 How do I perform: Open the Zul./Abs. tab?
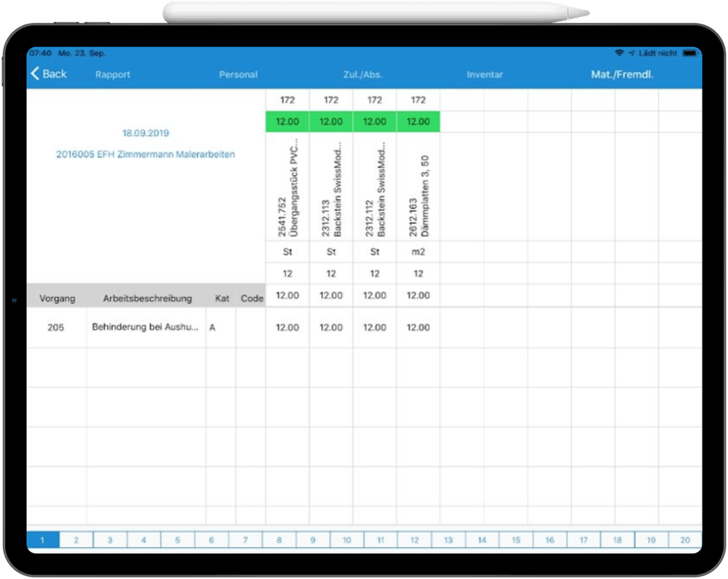pyautogui.click(x=363, y=74)
